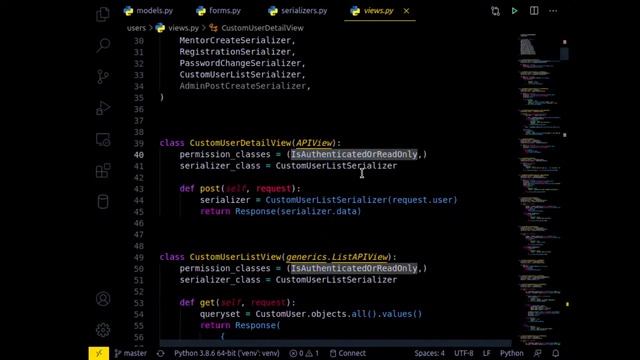The width and height of the screenshot is (640, 360).
Task: Split the editor to the right
Action: tap(534, 11)
